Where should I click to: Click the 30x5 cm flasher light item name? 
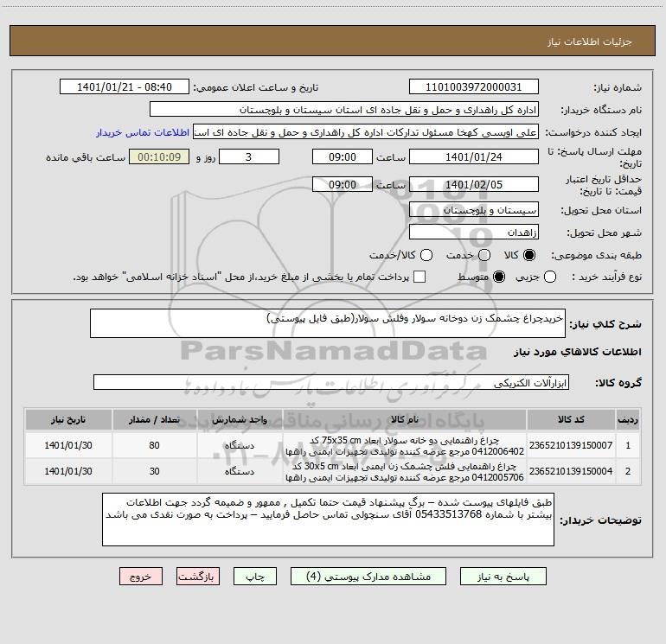(405, 472)
